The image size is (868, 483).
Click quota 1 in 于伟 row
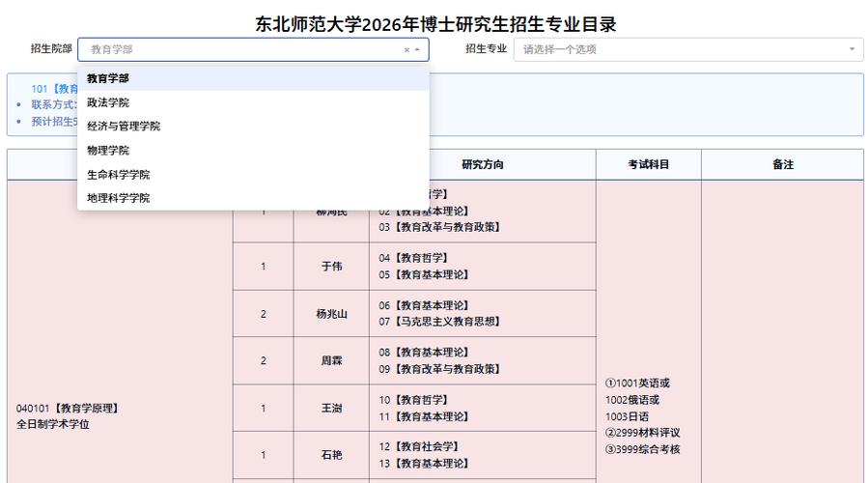point(264,267)
